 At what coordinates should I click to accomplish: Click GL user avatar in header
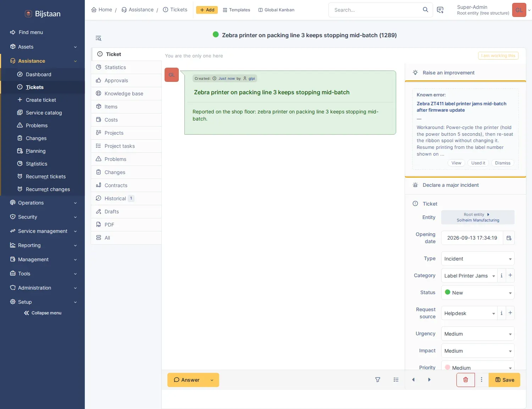(x=519, y=10)
